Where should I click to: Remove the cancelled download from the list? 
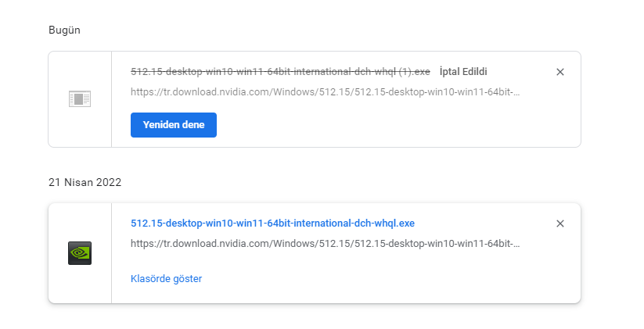pyautogui.click(x=559, y=72)
